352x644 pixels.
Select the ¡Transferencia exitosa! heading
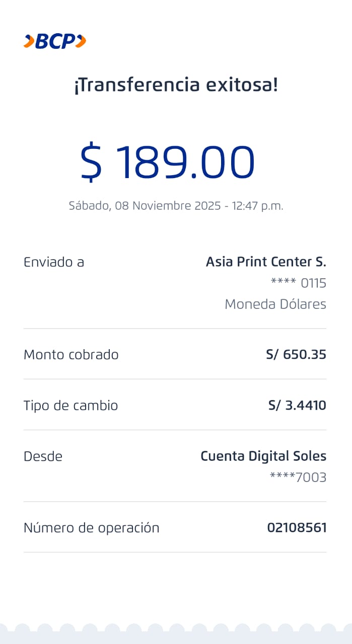176,85
